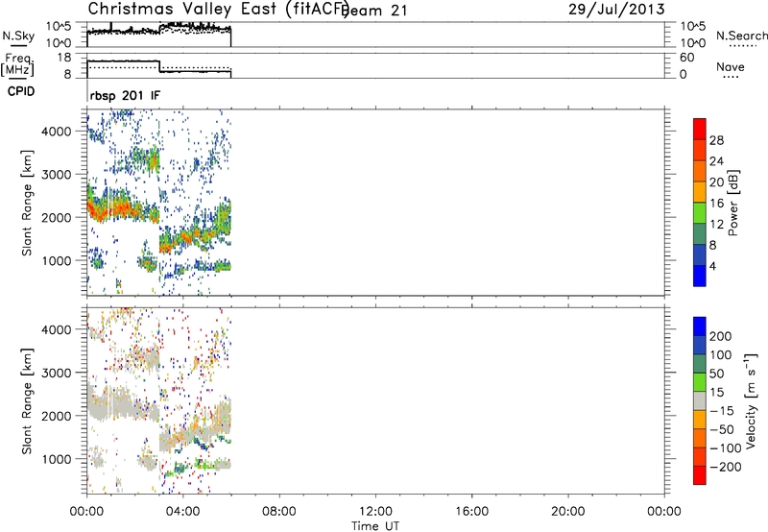Image resolution: width=768 pixels, height=532 pixels.
Task: Click the '-15' label on Velocity color bar
Action: 722,410
